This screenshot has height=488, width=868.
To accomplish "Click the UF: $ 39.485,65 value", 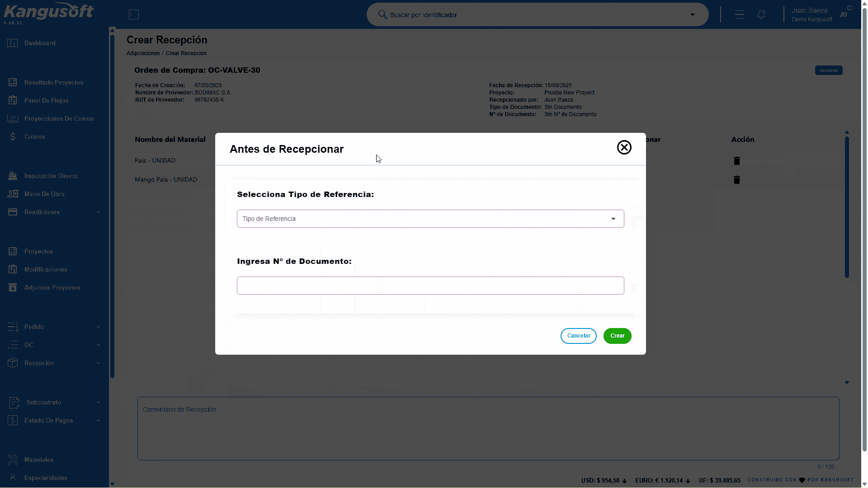I will coord(720,480).
